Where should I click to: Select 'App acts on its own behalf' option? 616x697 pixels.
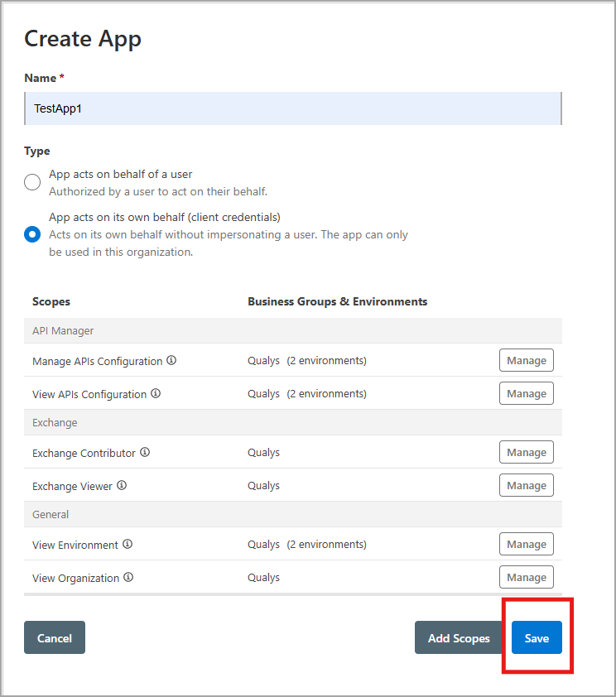coord(32,234)
